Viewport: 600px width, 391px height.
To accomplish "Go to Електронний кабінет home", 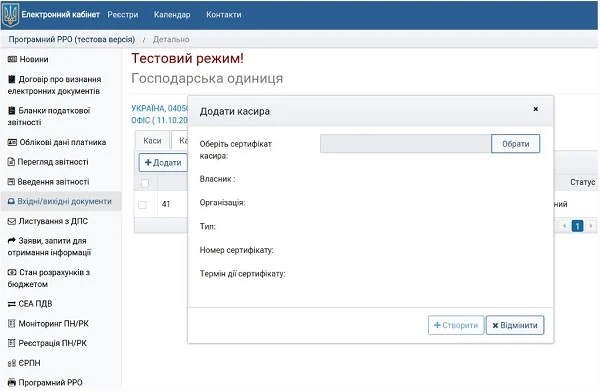I will pos(60,15).
